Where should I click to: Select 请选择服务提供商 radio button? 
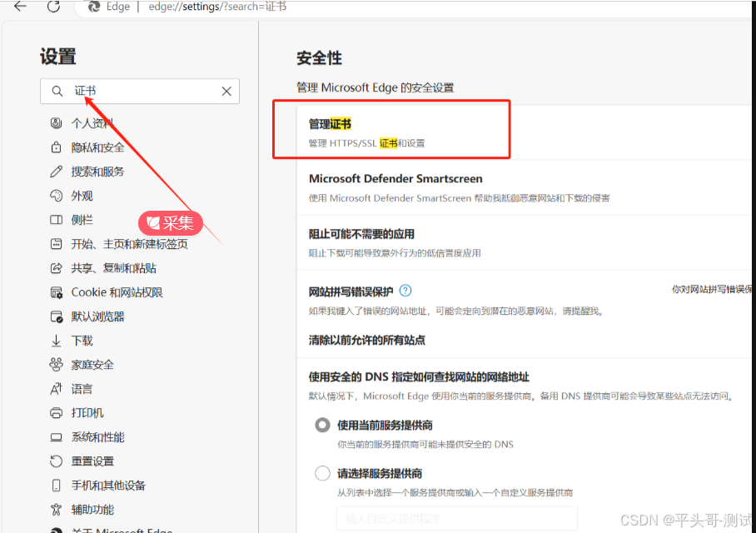(322, 473)
